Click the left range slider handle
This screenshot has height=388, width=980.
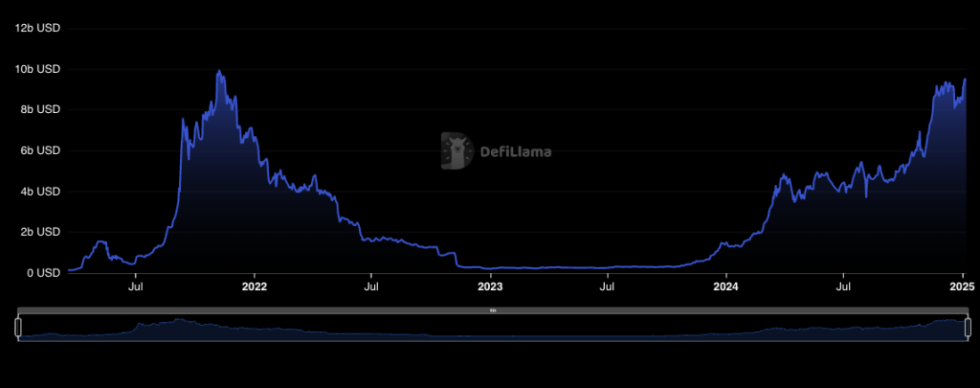click(18, 327)
